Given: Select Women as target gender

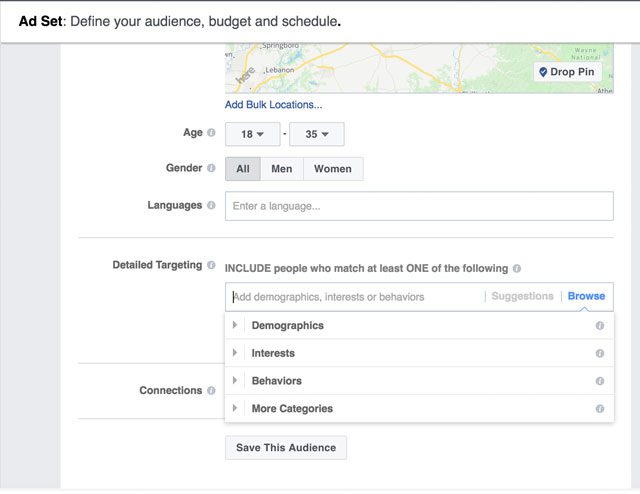Looking at the screenshot, I should coord(333,169).
